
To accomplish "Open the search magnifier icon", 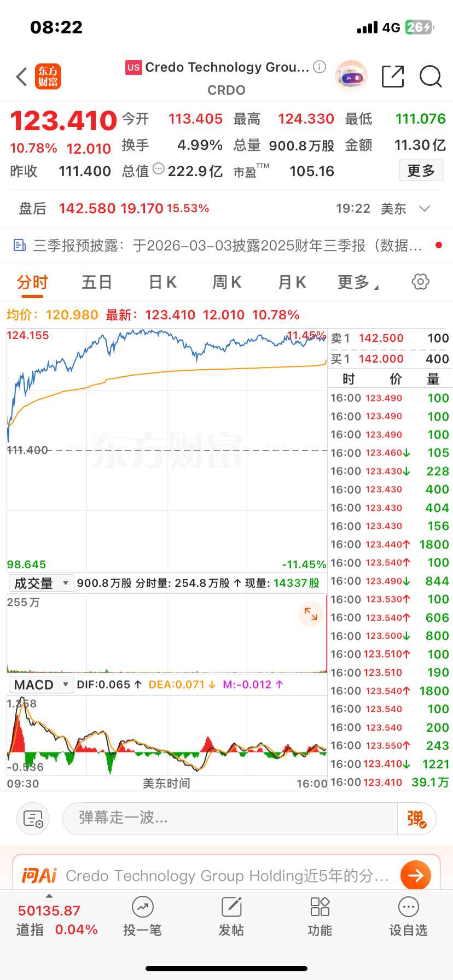I will (431, 77).
